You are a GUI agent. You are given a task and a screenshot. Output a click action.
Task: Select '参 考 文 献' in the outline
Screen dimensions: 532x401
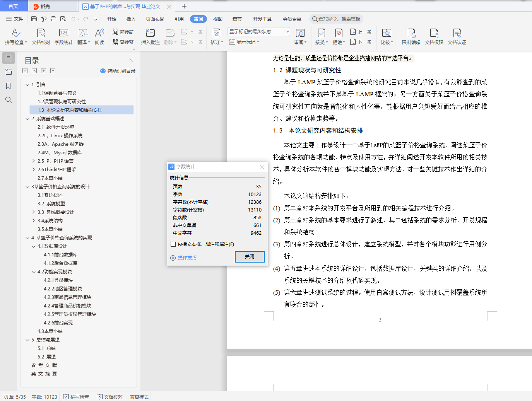click(44, 365)
